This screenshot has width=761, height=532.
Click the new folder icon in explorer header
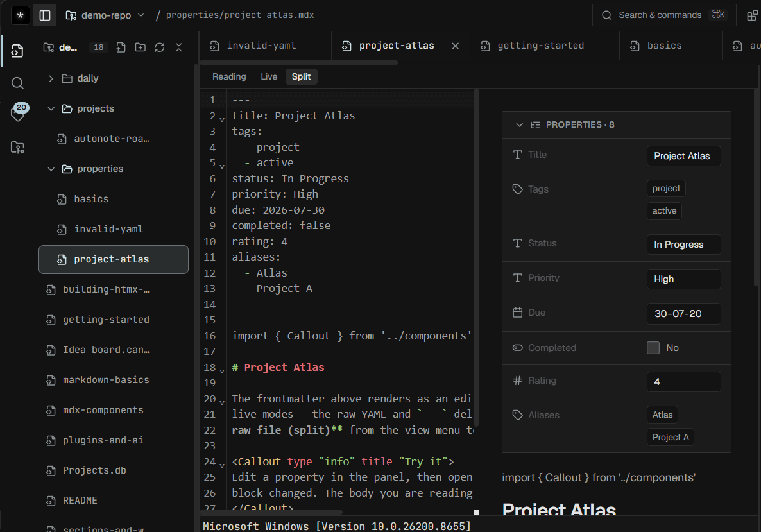[141, 47]
